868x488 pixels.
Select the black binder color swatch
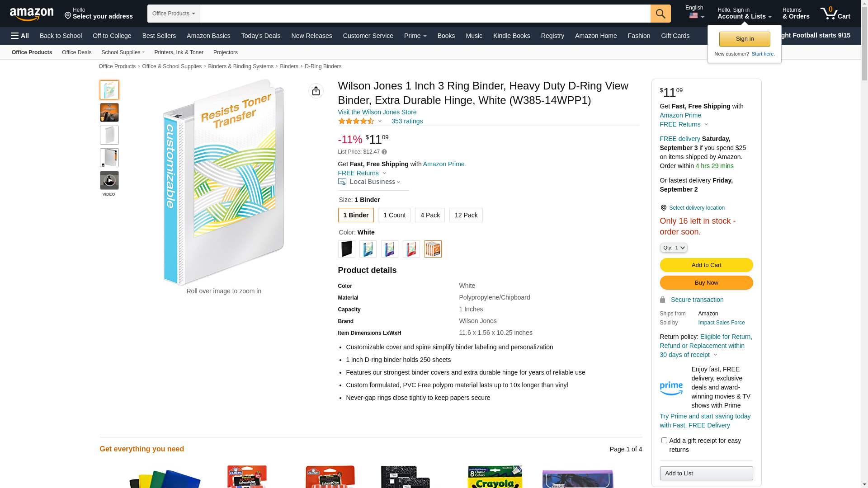[x=346, y=249]
